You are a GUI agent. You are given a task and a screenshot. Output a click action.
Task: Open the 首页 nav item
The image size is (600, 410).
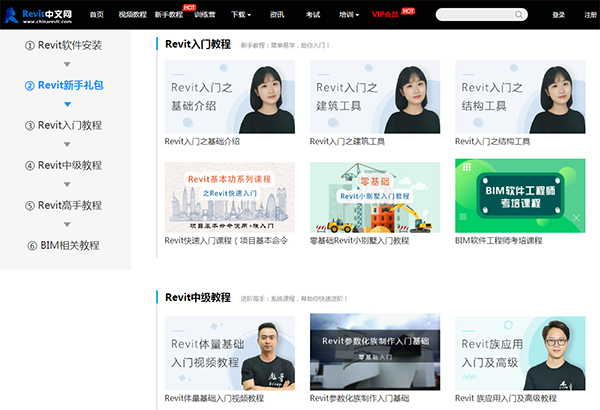[x=96, y=15]
